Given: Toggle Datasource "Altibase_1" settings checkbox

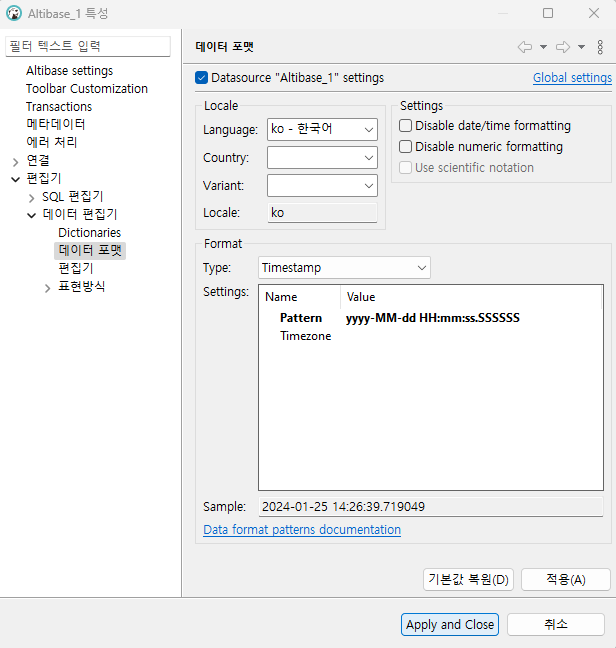Looking at the screenshot, I should (202, 77).
